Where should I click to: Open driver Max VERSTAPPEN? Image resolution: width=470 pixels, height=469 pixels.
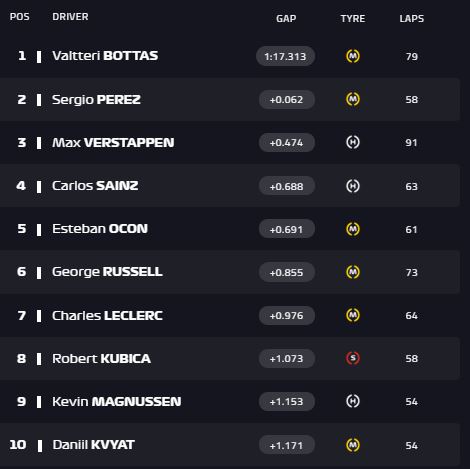pyautogui.click(x=113, y=143)
